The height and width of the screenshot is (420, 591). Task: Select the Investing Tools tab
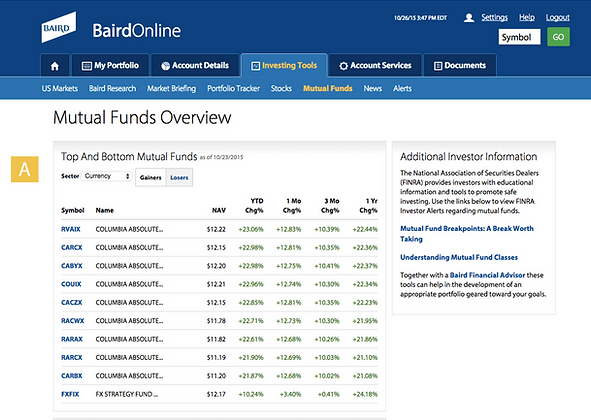coord(284,66)
